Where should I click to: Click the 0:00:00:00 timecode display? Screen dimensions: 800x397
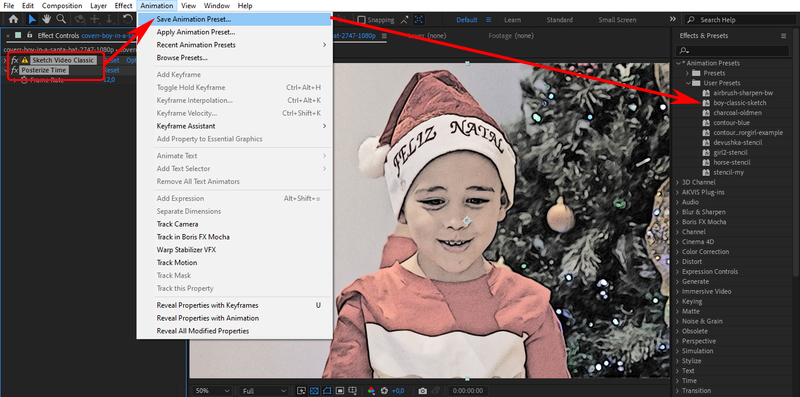point(468,391)
